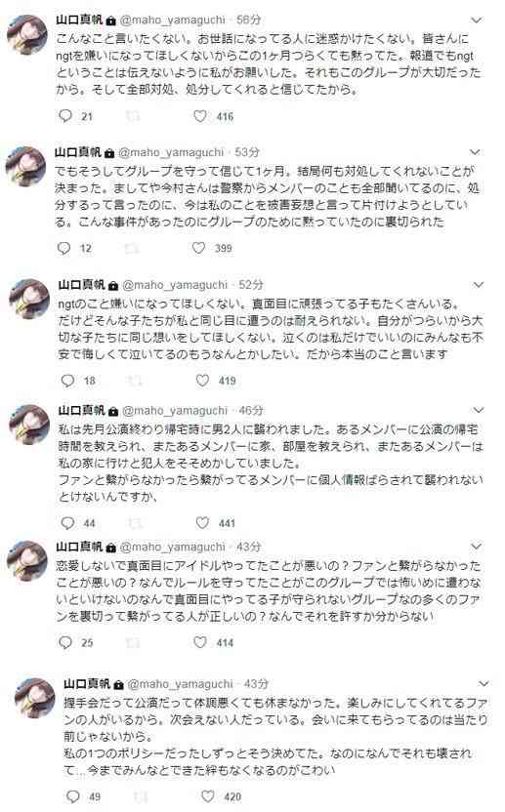The width and height of the screenshot is (505, 812).
Task: Like the tweet showing 441 likes
Action: 203,523
